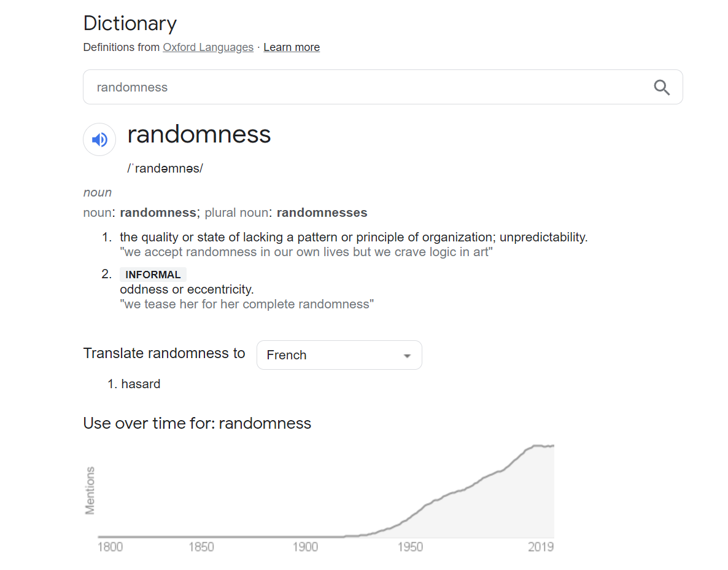Click the magnifying glass search icon

coord(661,87)
